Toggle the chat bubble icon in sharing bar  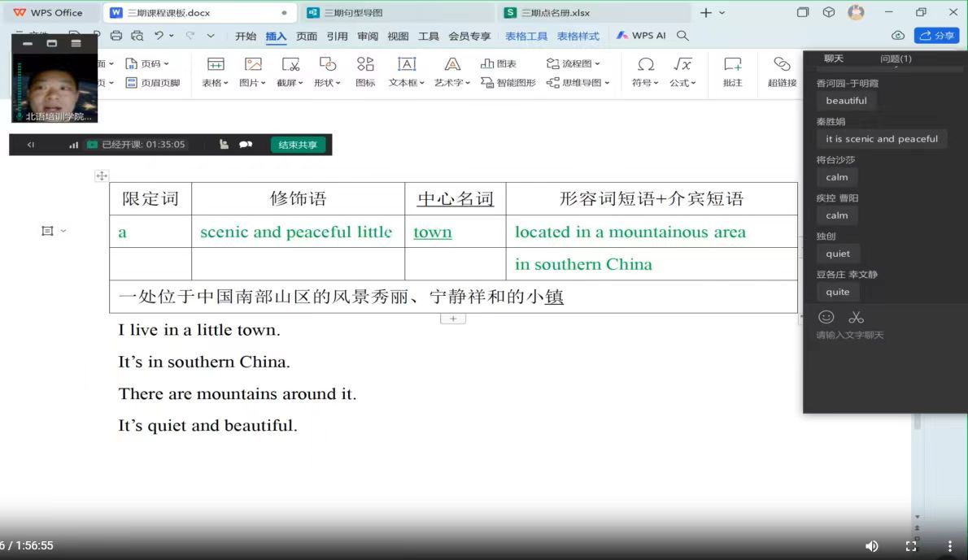coord(245,145)
